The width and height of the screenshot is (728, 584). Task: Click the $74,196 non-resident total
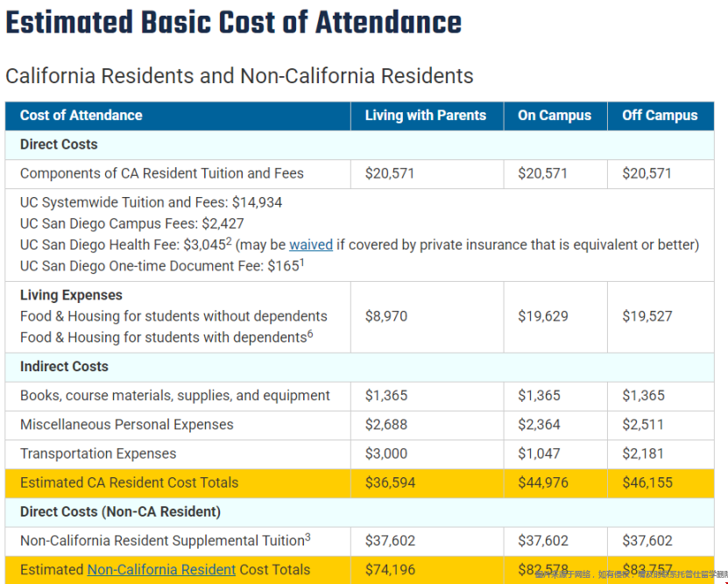[390, 569]
